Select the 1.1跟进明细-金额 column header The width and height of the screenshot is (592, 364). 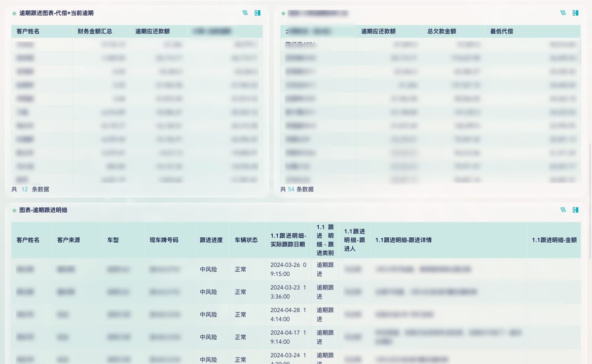554,240
